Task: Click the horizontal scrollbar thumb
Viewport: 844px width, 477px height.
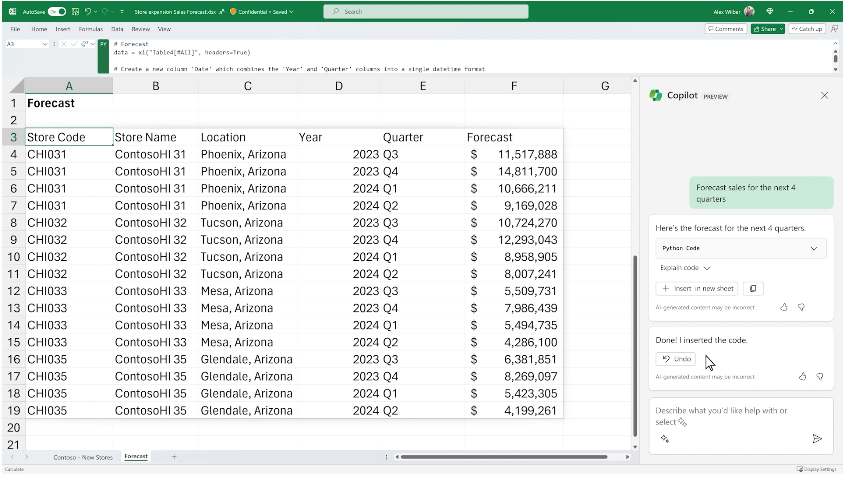Action: (x=504, y=457)
